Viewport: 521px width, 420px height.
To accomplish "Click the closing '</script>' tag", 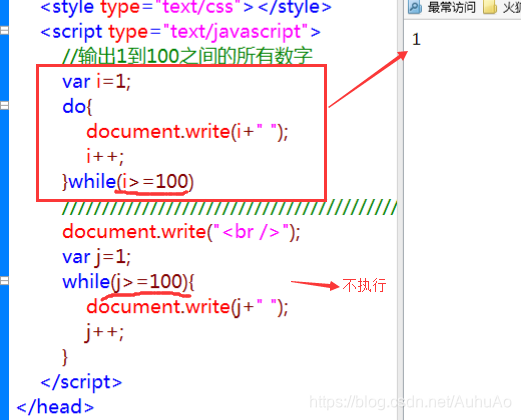I will coord(81,382).
